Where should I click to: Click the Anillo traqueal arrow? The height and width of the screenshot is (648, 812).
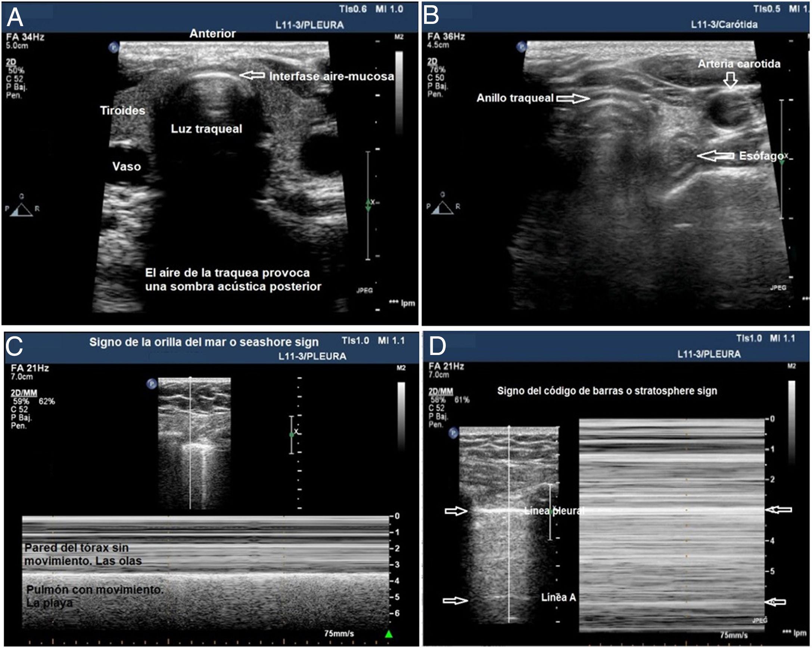pos(573,99)
